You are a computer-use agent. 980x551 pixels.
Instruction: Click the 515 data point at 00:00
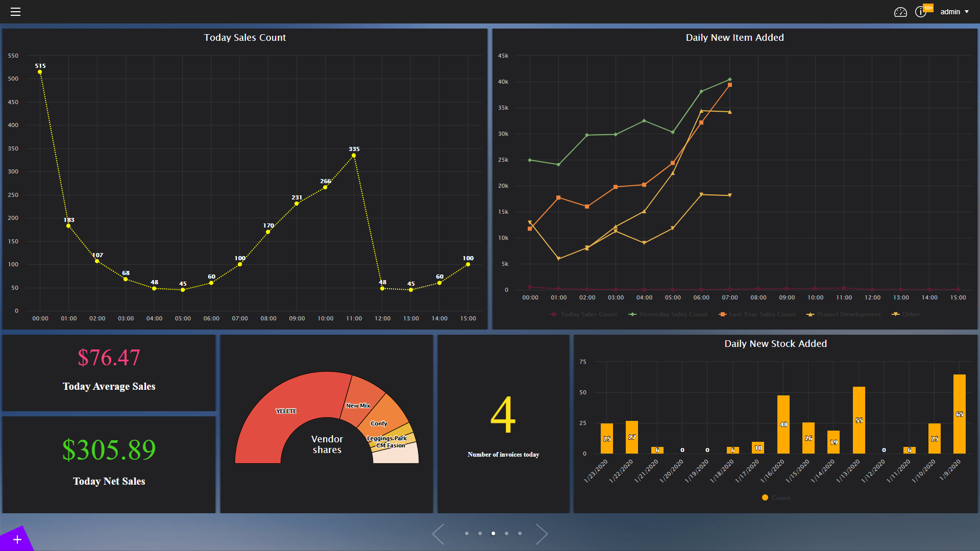tap(40, 72)
